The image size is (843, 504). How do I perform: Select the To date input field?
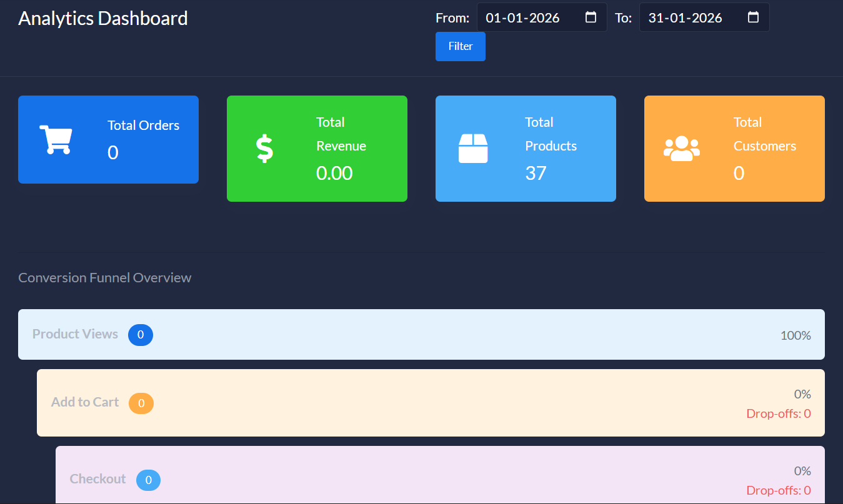(x=694, y=17)
